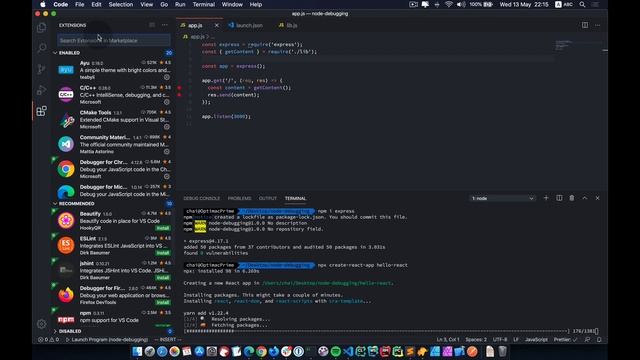The width and height of the screenshot is (640, 360).
Task: Open the Run menu
Action: pyautogui.click(x=180, y=4)
